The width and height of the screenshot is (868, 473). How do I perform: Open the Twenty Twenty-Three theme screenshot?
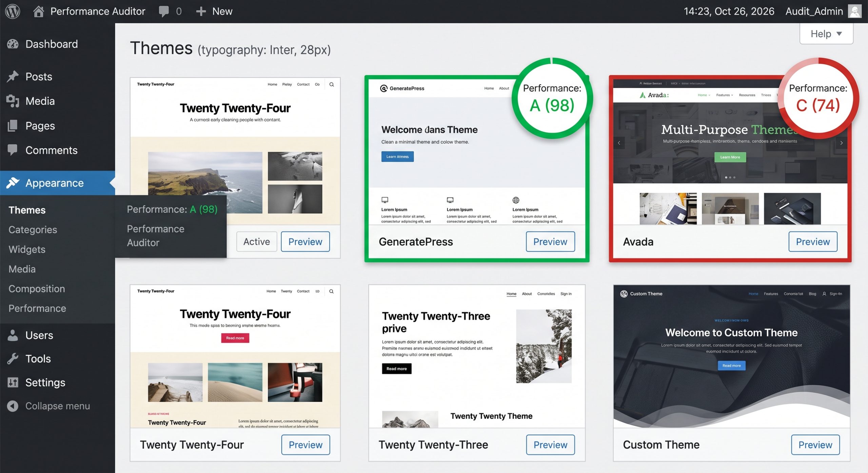coord(477,356)
